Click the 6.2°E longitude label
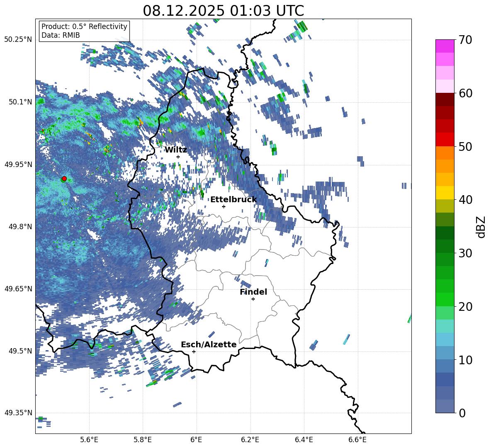 [250, 440]
